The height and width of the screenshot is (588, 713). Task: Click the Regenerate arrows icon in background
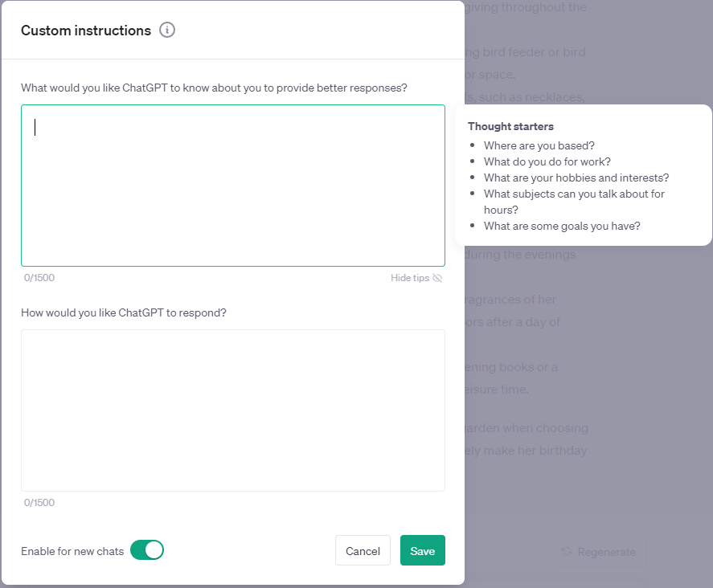tap(567, 552)
